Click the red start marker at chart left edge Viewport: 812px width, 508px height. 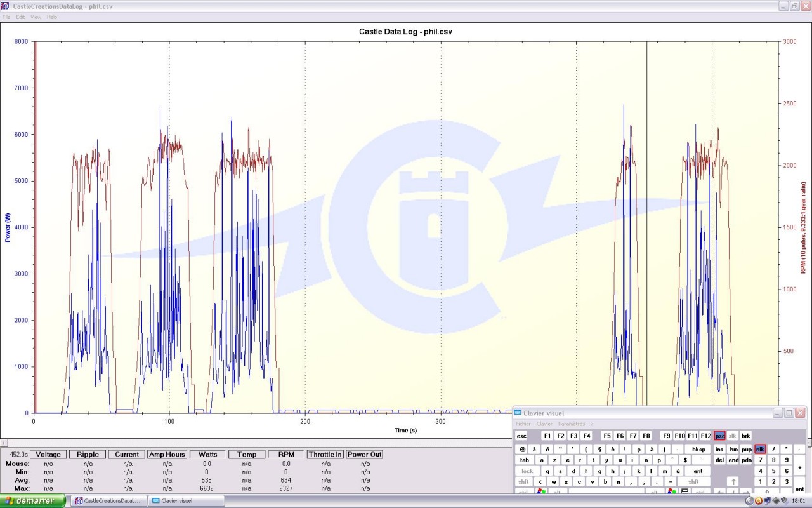pyautogui.click(x=35, y=227)
